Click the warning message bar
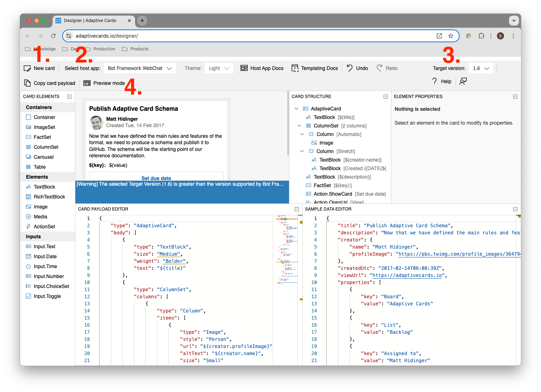The image size is (541, 392). click(182, 192)
